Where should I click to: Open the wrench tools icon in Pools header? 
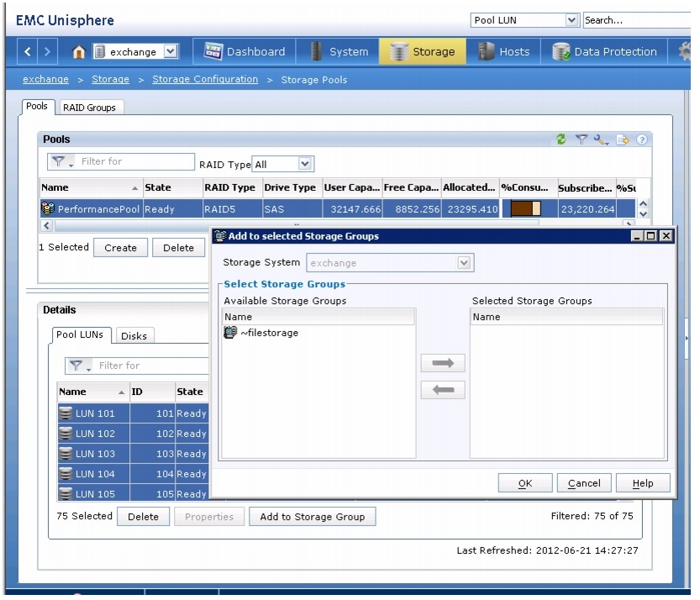(601, 139)
